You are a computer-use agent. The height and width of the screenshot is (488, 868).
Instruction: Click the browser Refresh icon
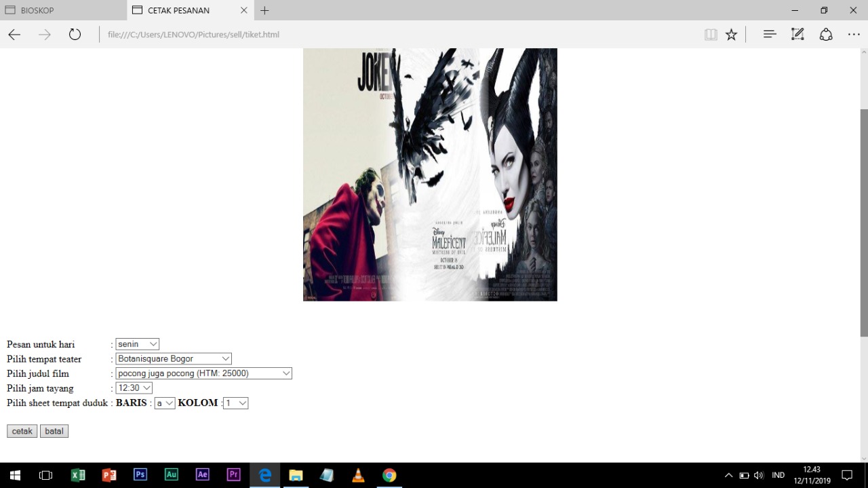click(x=75, y=35)
